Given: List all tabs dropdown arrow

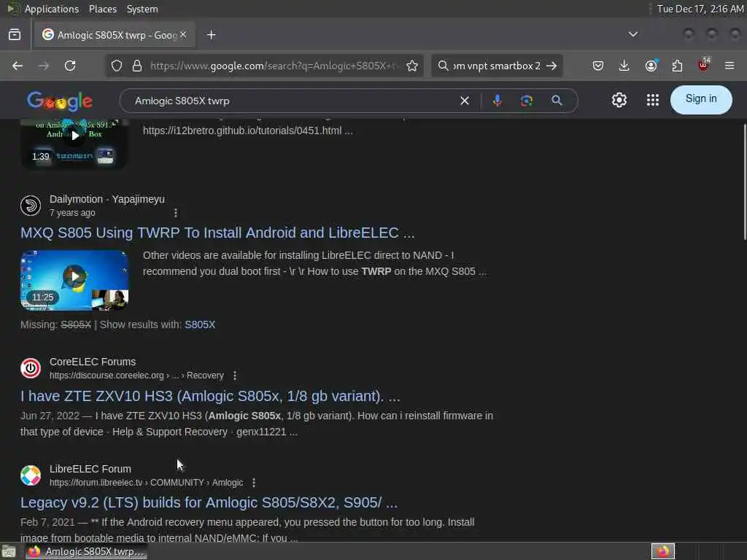Looking at the screenshot, I should pyautogui.click(x=633, y=34).
